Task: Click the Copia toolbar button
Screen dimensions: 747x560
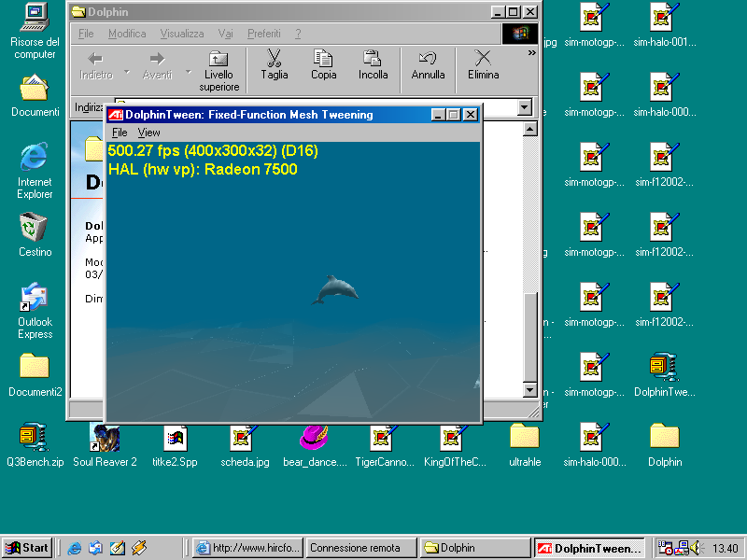Action: [323, 64]
